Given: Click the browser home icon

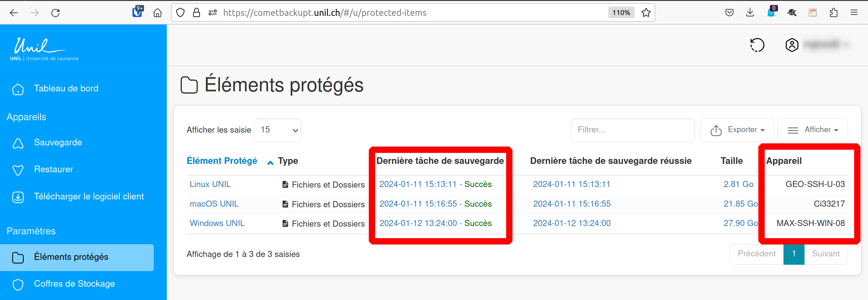Looking at the screenshot, I should tap(157, 13).
